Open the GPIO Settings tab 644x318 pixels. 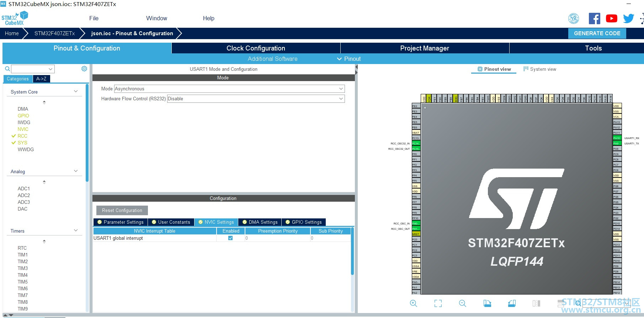coord(304,222)
